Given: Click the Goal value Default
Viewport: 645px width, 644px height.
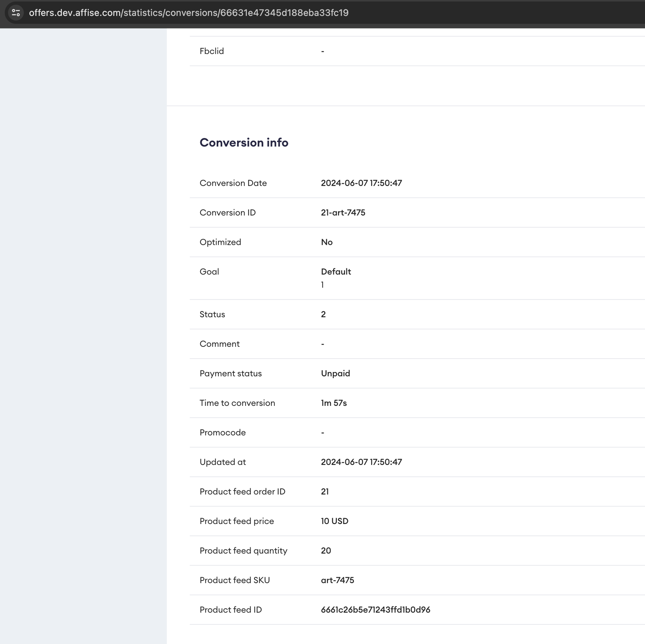Looking at the screenshot, I should [x=335, y=272].
